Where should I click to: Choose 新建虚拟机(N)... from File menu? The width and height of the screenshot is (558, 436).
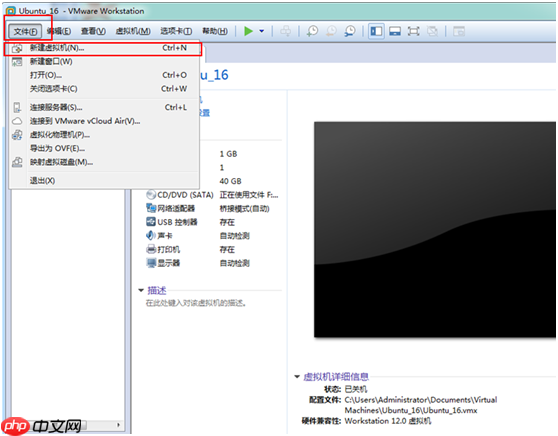pos(103,48)
